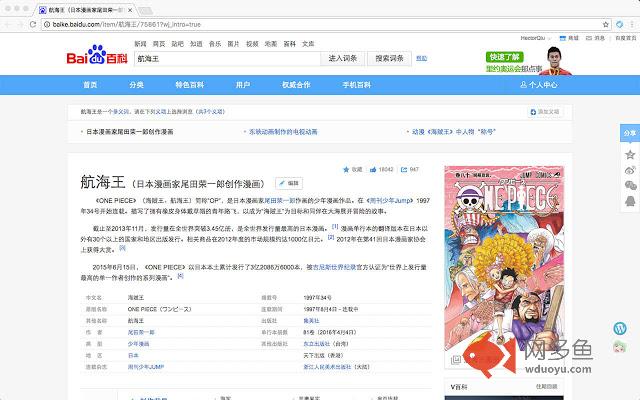Open 往期回顾 in V百科 section
Image resolution: width=640 pixels, height=400 pixels.
click(x=547, y=387)
